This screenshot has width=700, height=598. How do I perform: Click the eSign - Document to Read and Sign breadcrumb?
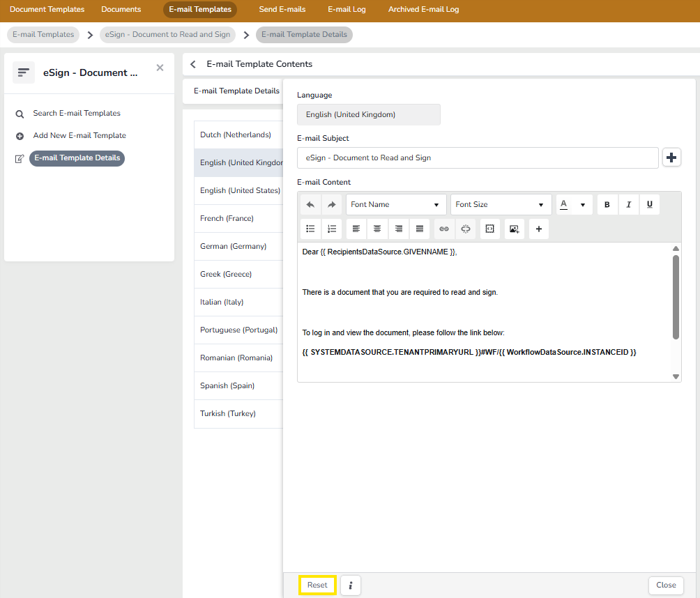[167, 35]
